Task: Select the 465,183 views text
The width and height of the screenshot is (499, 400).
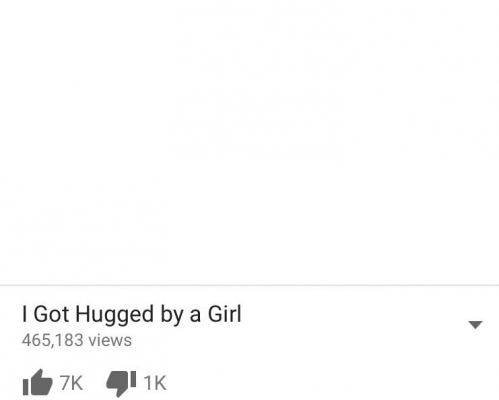Action: 77,340
